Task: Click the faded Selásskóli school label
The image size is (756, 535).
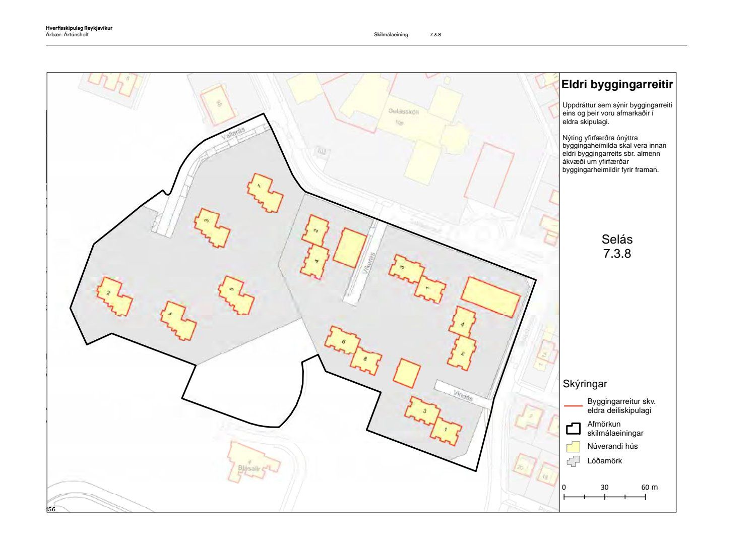Action: click(x=403, y=111)
